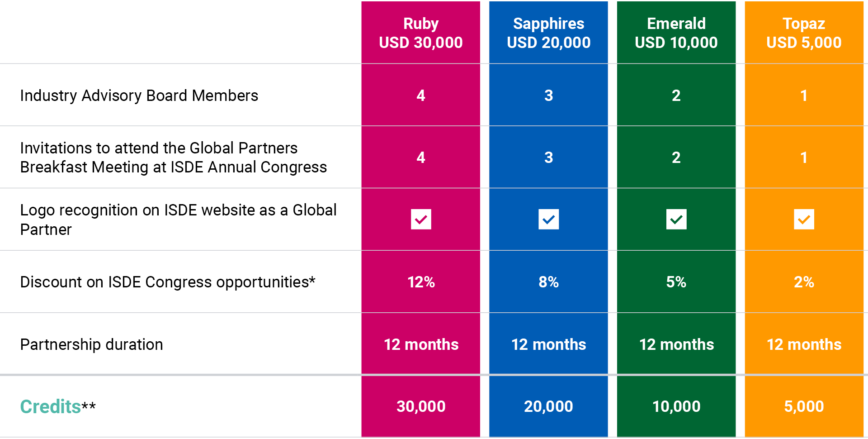
Task: Click the Topaz 2% discount cell
Action: [x=804, y=282]
